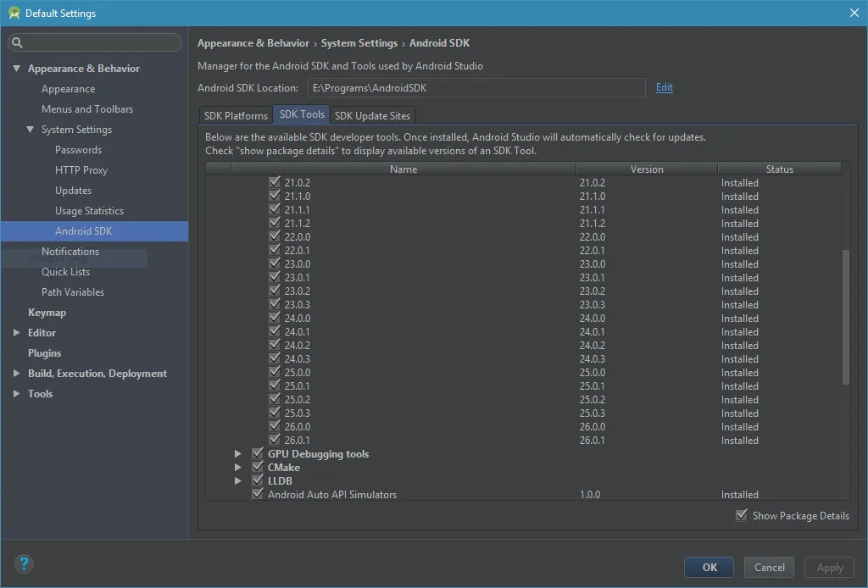Expand the CMake row
The width and height of the screenshot is (868, 588).
[x=237, y=468]
